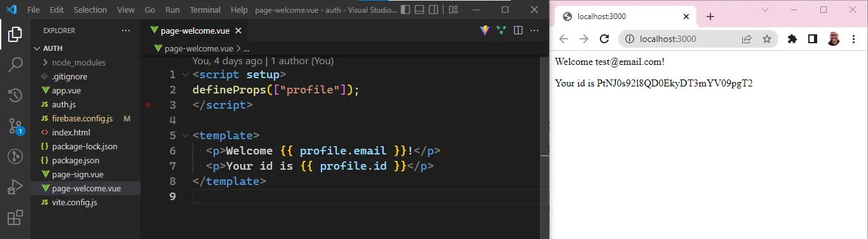Toggle the bottom Panel layout button

(419, 10)
